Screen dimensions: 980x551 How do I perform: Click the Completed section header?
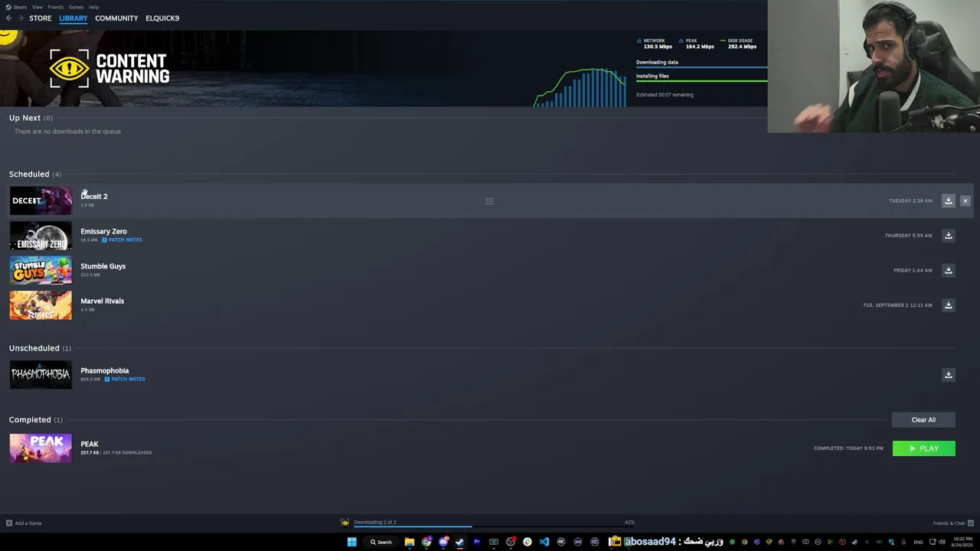click(36, 420)
